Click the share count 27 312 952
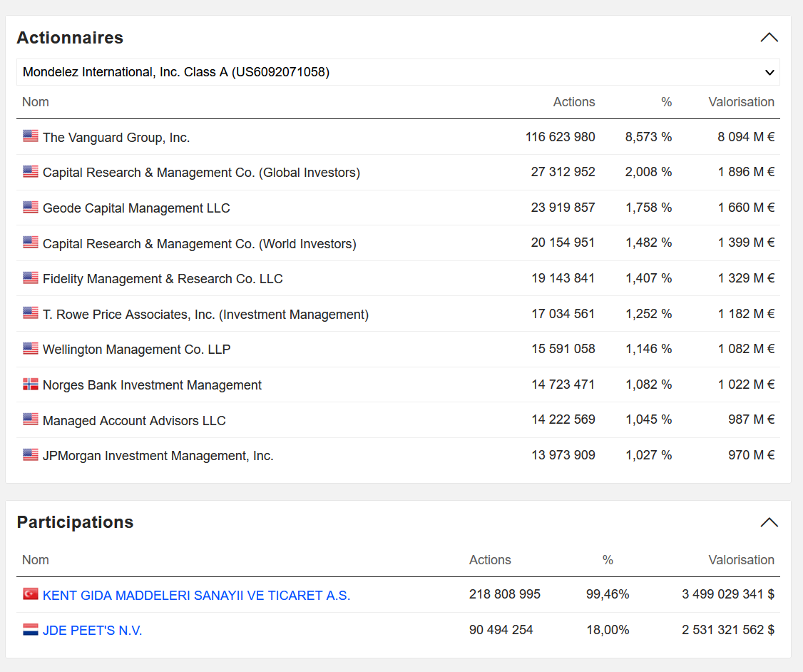Image resolution: width=803 pixels, height=672 pixels. click(563, 172)
